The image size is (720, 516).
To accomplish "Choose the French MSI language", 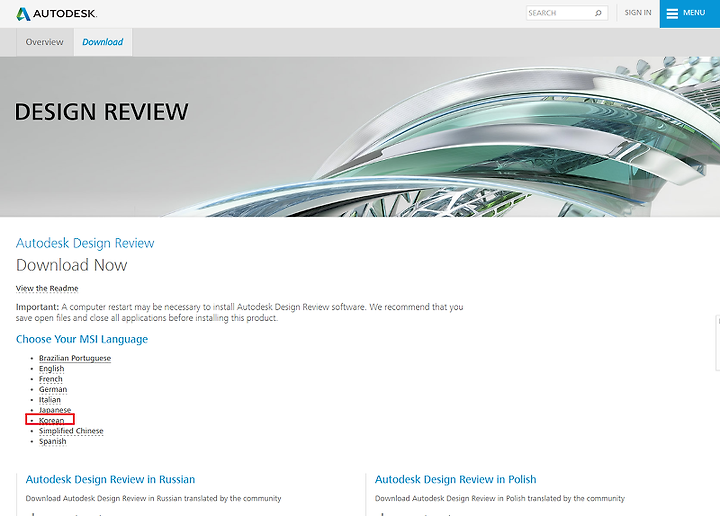I will click(x=51, y=379).
